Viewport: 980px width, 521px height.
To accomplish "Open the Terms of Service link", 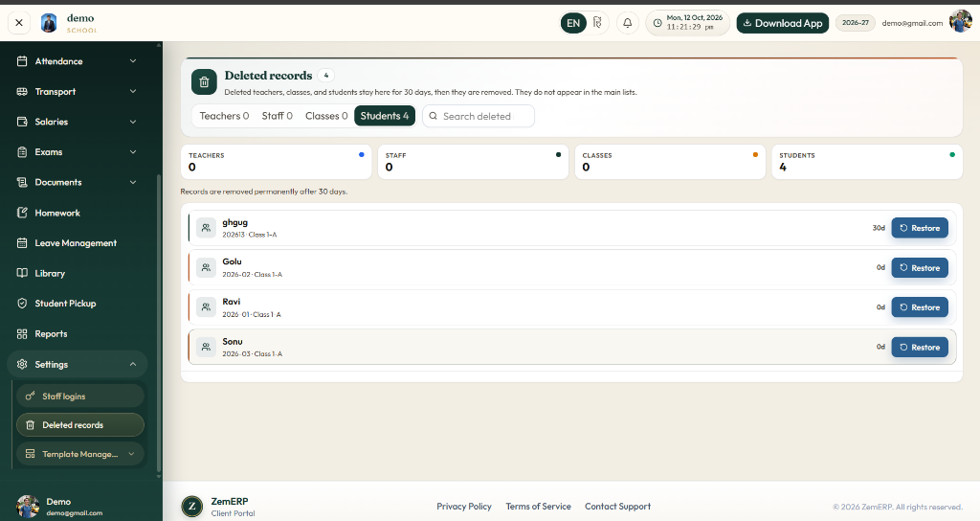I will [x=538, y=506].
